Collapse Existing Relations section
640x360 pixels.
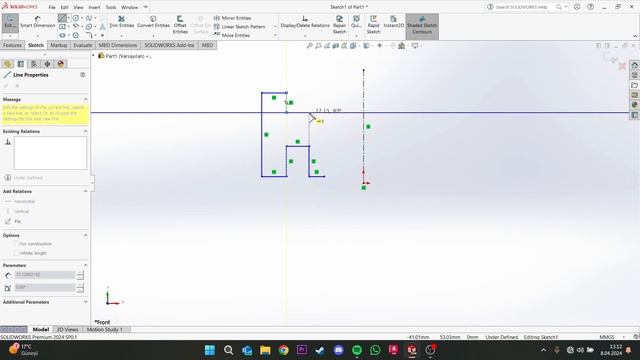(85, 131)
